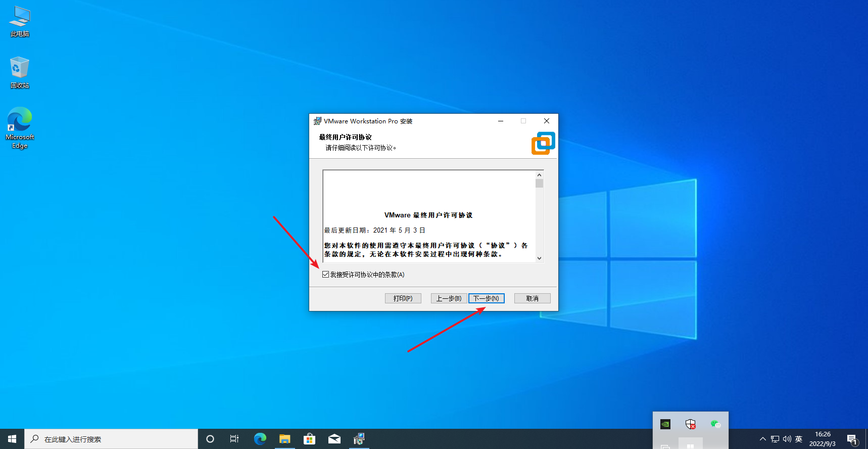Click the 最后更新日期 line in the license
This screenshot has height=449, width=868.
[374, 230]
